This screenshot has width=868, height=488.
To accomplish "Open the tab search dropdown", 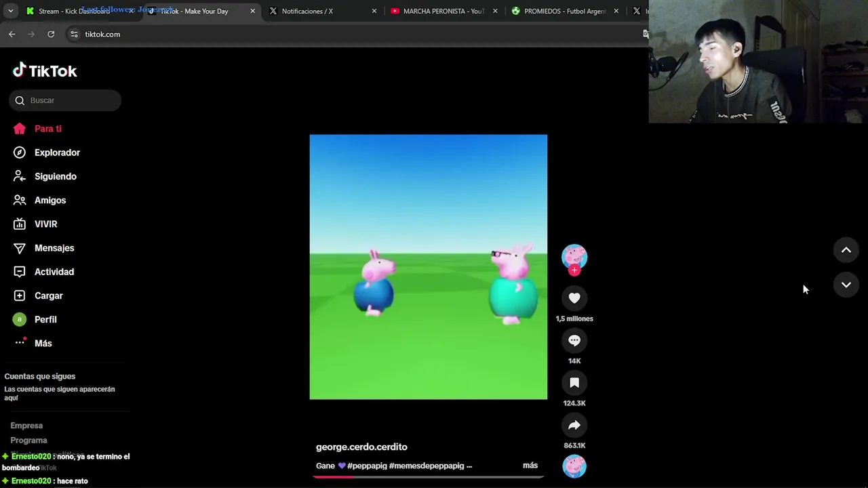I will coord(10,11).
